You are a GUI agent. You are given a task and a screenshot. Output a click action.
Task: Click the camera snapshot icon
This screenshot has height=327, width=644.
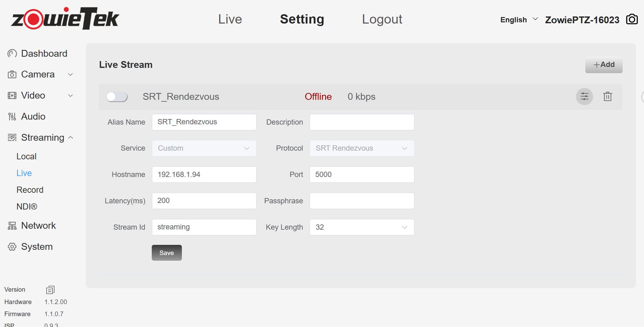point(632,20)
